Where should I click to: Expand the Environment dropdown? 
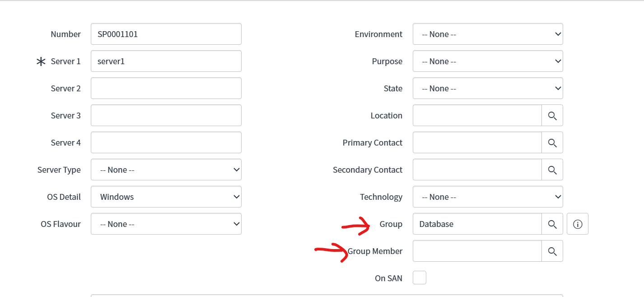(x=488, y=34)
